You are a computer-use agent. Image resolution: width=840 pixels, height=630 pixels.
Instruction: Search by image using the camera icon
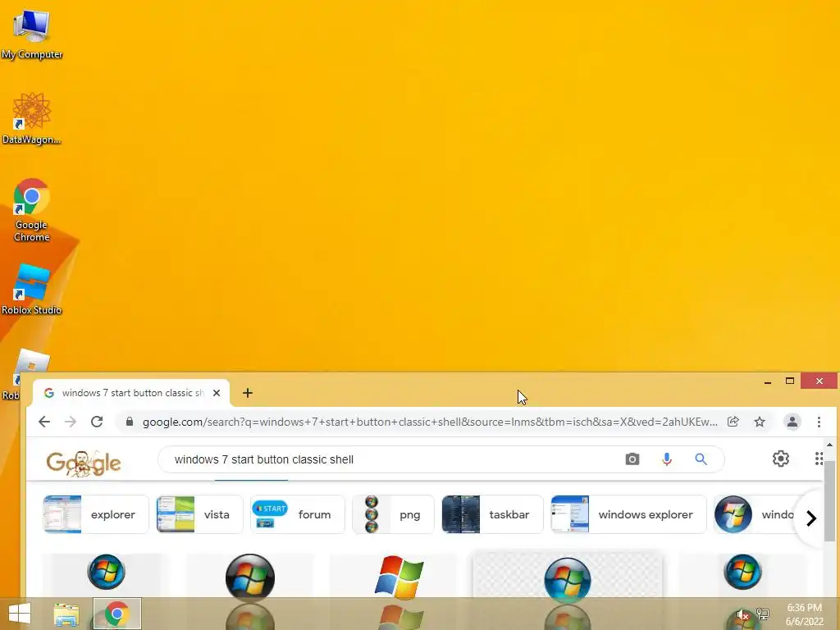632,459
